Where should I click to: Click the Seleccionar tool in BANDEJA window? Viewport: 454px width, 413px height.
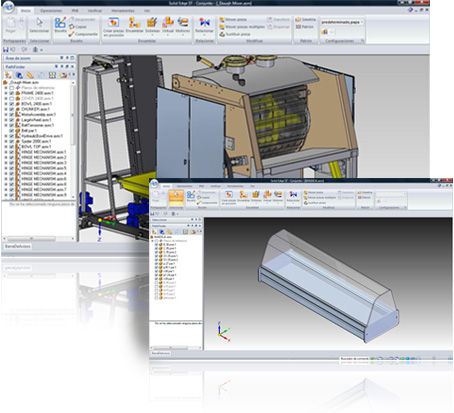176,198
